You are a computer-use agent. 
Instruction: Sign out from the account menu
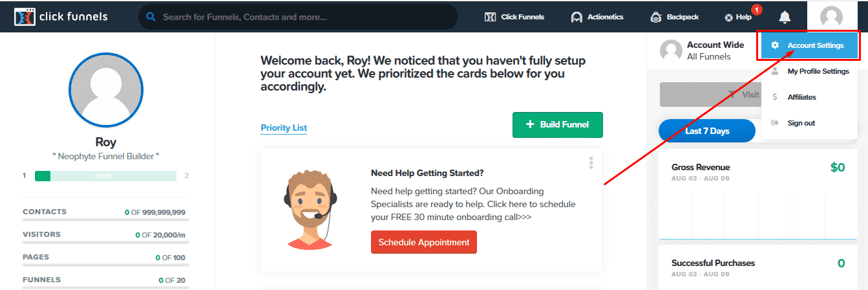pos(801,123)
